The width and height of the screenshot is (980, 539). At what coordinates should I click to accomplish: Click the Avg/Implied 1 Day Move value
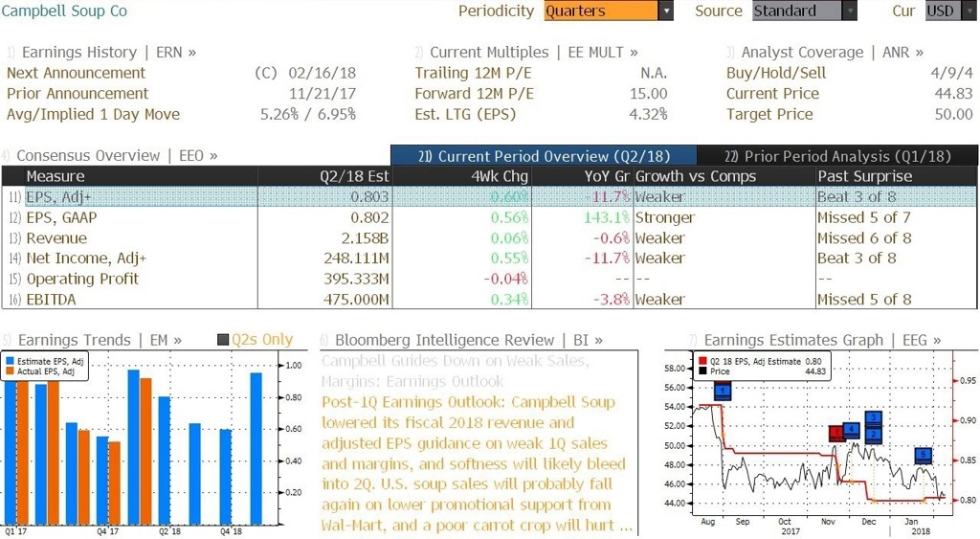[308, 115]
